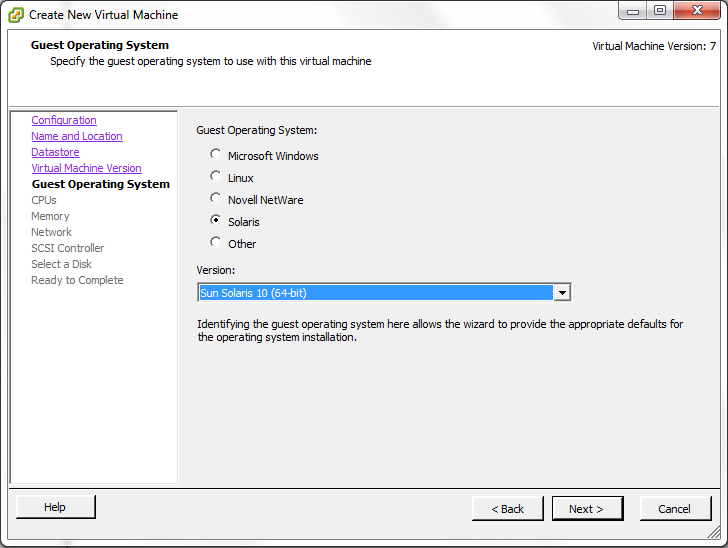Pick the Solaris radio button

(215, 220)
